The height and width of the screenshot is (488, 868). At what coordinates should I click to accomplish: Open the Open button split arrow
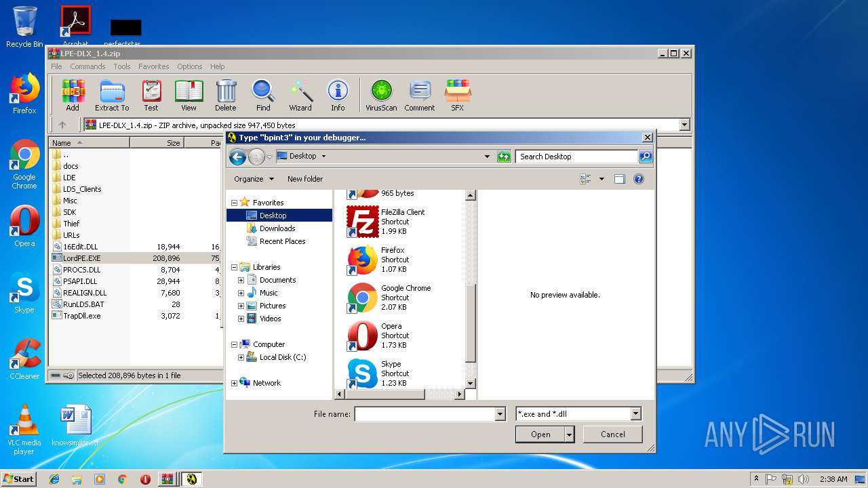point(570,434)
